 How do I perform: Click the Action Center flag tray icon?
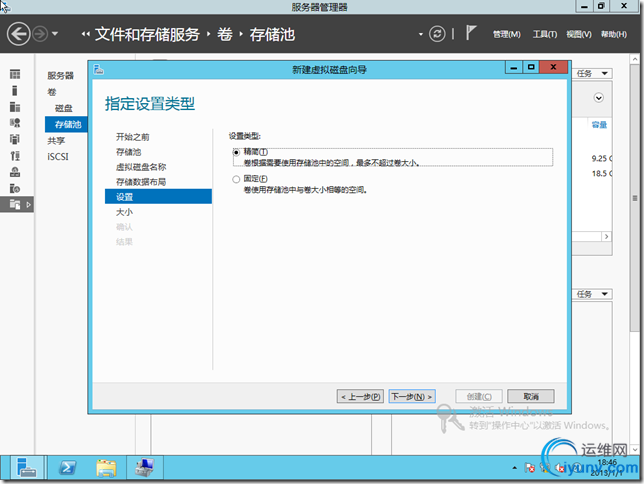529,468
